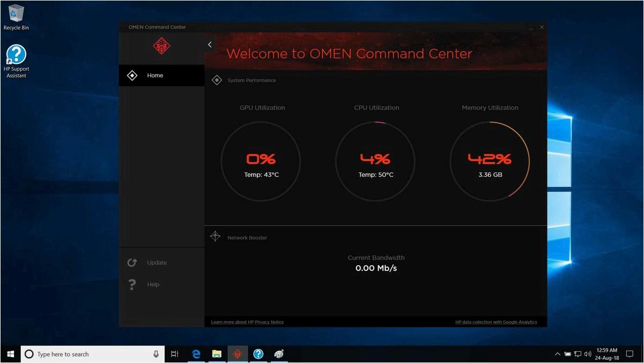Close the OMEN Command Center window
The width and height of the screenshot is (644, 363).
542,27
